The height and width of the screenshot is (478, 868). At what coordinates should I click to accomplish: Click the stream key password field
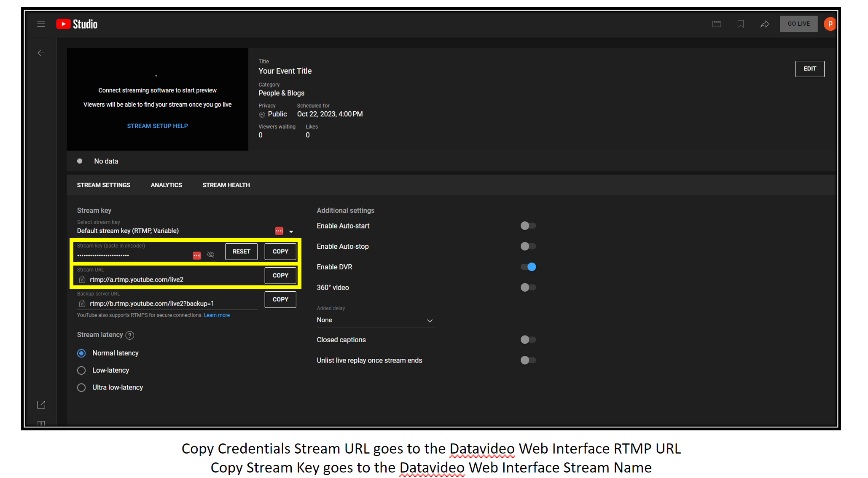point(133,255)
